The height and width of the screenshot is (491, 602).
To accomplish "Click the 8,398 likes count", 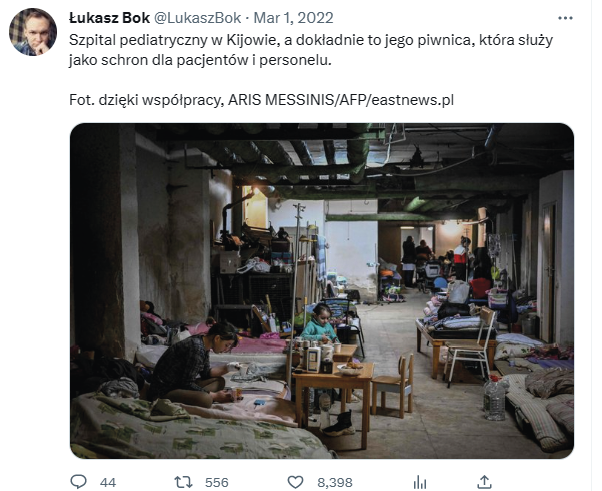I will tap(334, 483).
